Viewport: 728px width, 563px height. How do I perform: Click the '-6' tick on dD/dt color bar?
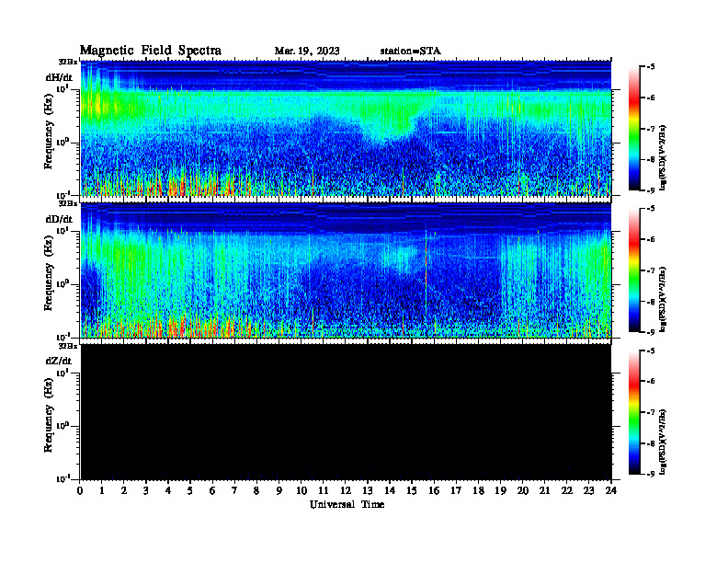(650, 239)
